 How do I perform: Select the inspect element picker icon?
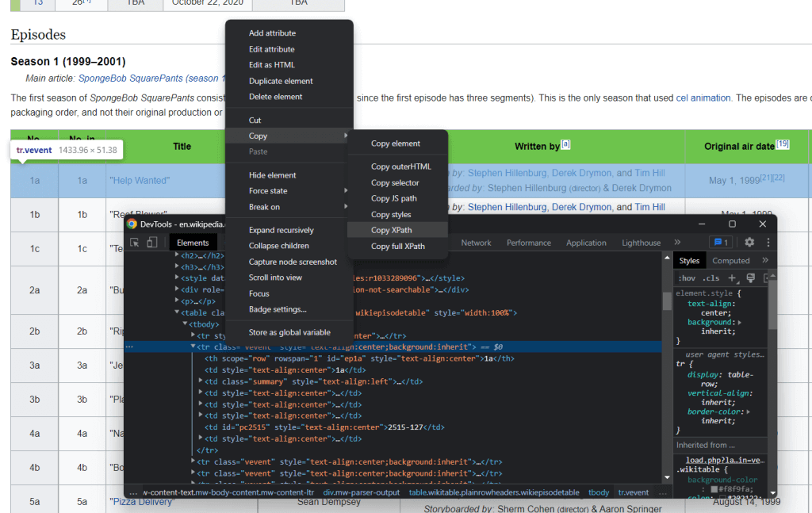(x=135, y=242)
